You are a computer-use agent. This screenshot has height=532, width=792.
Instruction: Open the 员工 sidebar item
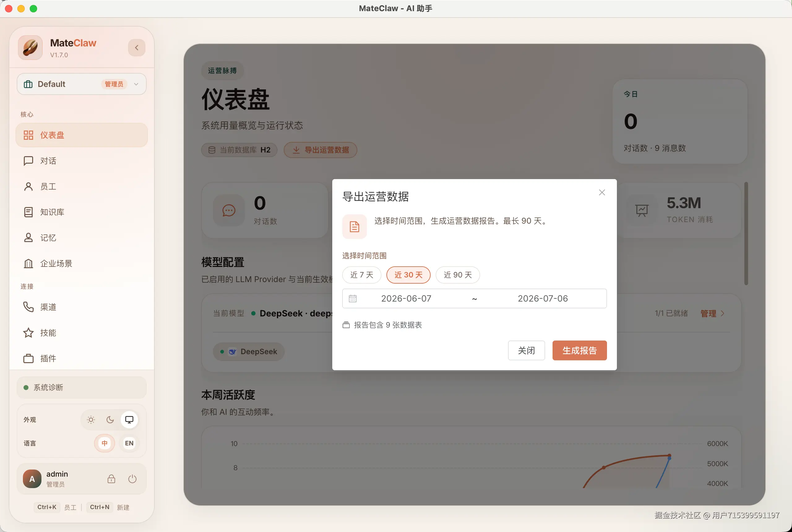[81, 186]
